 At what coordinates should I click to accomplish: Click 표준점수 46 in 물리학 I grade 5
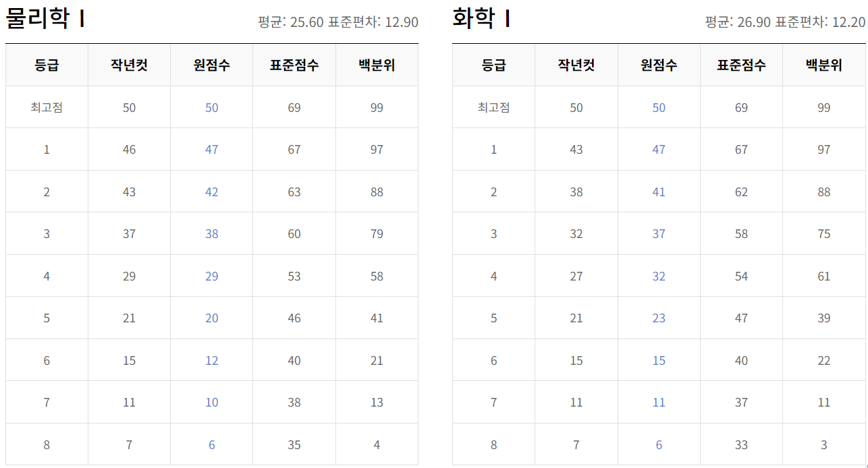pyautogui.click(x=294, y=318)
